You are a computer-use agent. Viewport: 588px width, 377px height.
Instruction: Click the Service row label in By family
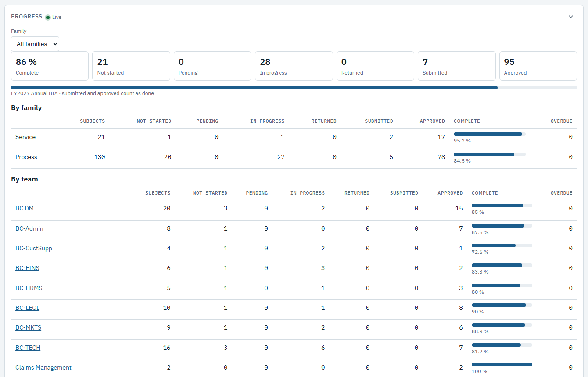point(25,137)
